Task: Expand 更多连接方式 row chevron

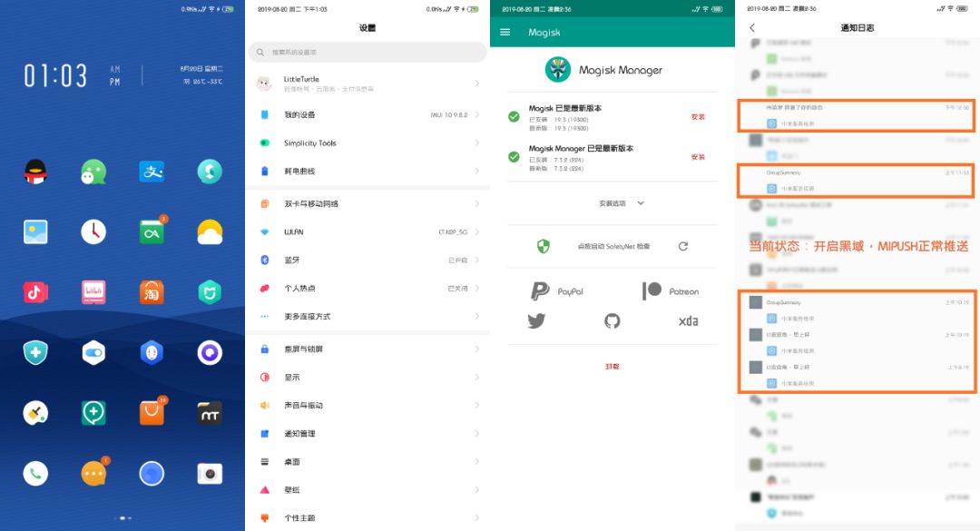Action: click(x=477, y=317)
